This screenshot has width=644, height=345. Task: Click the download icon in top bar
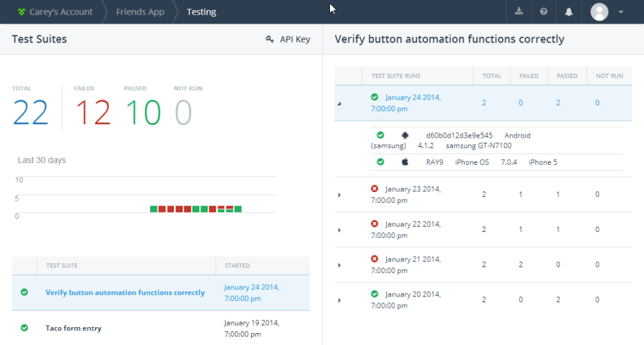tap(519, 12)
